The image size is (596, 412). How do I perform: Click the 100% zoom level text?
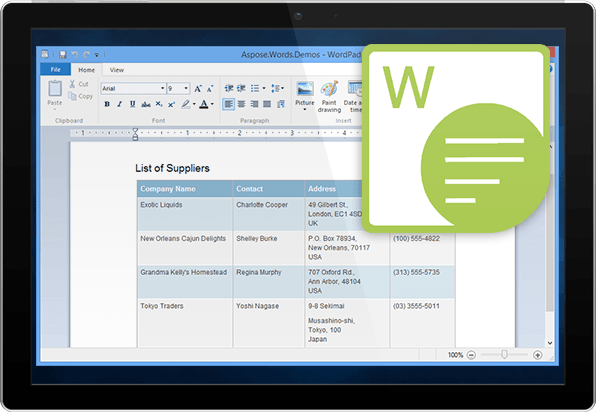pos(455,355)
